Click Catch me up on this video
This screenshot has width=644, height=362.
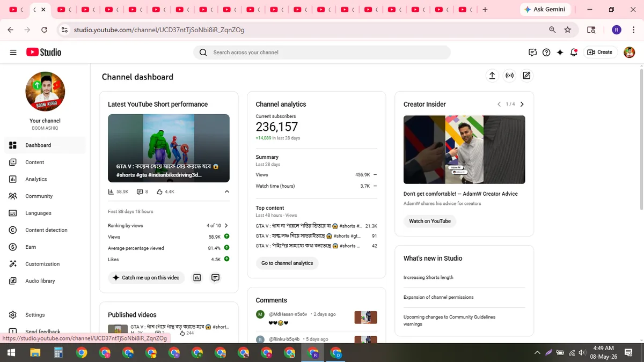click(147, 278)
